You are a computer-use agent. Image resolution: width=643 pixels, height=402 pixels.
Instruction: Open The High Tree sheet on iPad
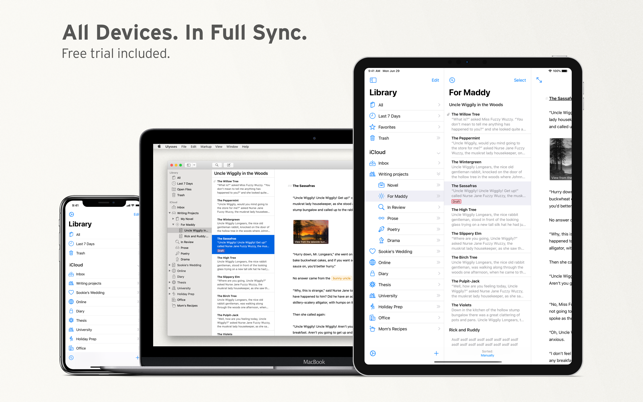tap(487, 217)
